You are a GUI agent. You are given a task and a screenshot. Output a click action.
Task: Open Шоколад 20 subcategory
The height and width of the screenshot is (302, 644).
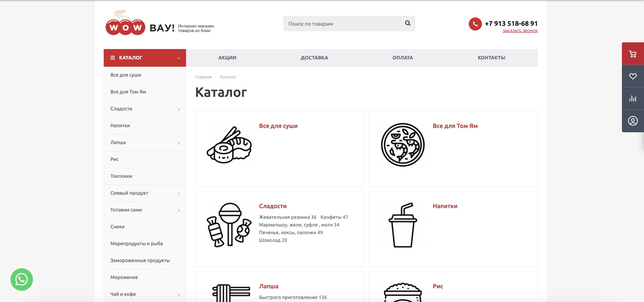point(273,240)
